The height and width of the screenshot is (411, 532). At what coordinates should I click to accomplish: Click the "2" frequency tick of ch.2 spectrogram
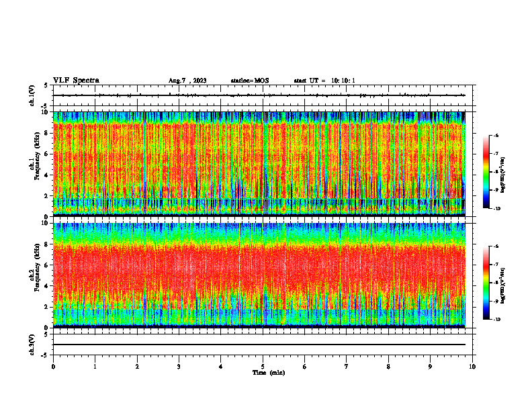[47, 307]
